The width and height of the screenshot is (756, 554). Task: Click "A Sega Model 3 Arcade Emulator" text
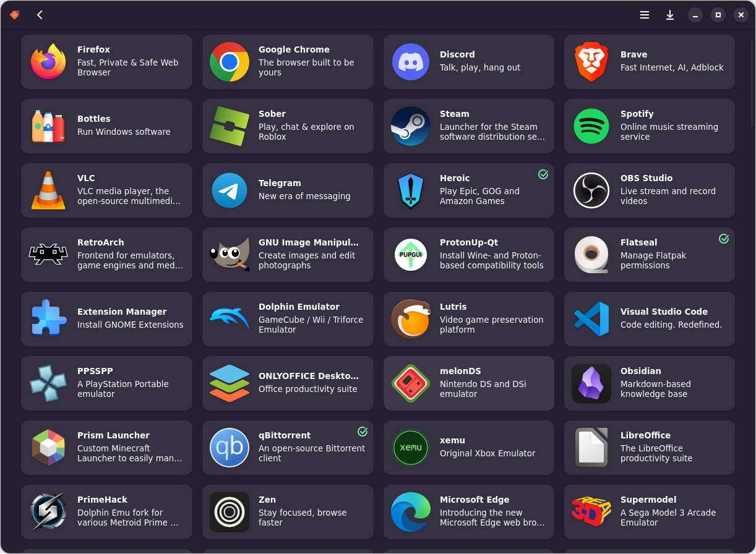pos(668,518)
